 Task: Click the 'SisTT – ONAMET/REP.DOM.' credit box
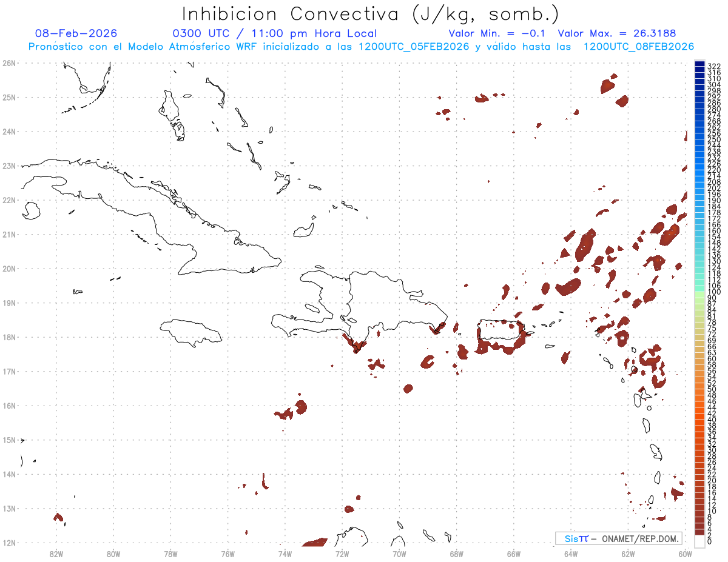619,538
